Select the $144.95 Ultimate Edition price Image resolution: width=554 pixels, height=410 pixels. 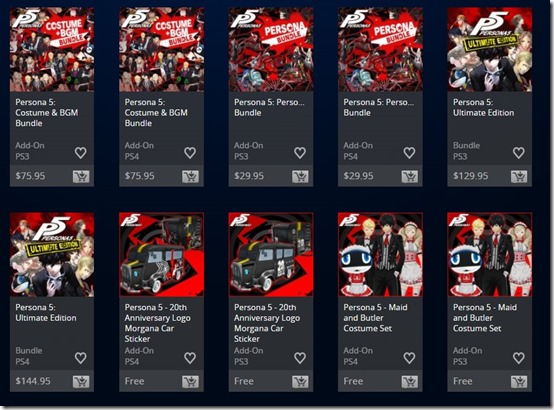33,381
